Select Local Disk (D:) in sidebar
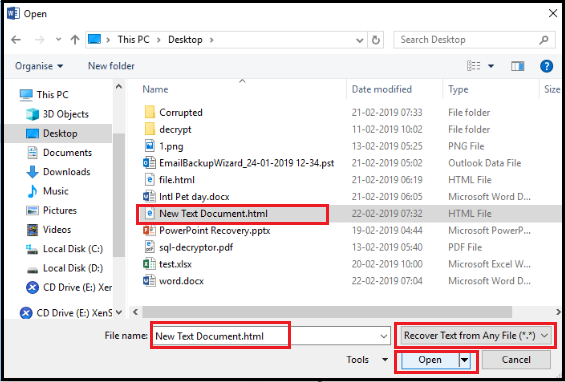Image resolution: width=565 pixels, height=382 pixels. click(64, 268)
